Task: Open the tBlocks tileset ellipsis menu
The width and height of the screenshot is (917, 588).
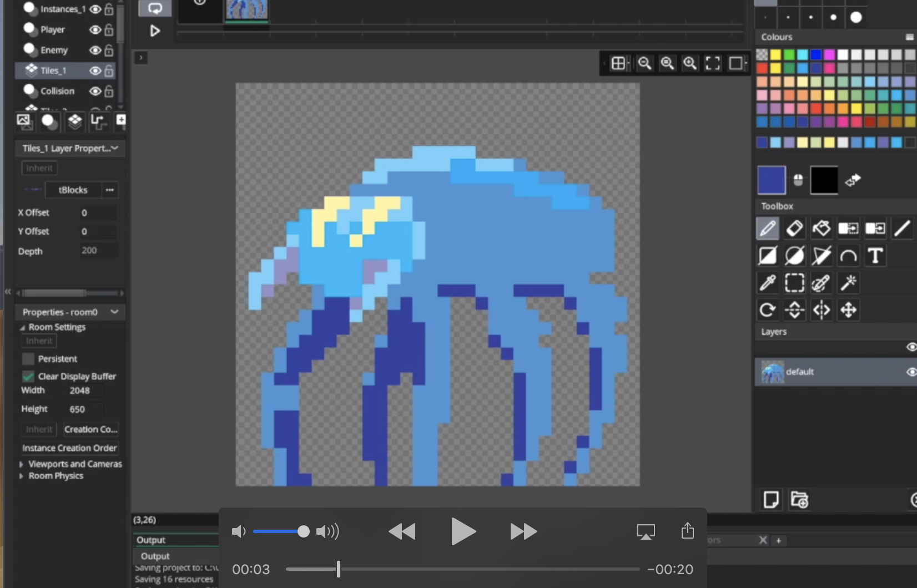Action: (x=110, y=190)
